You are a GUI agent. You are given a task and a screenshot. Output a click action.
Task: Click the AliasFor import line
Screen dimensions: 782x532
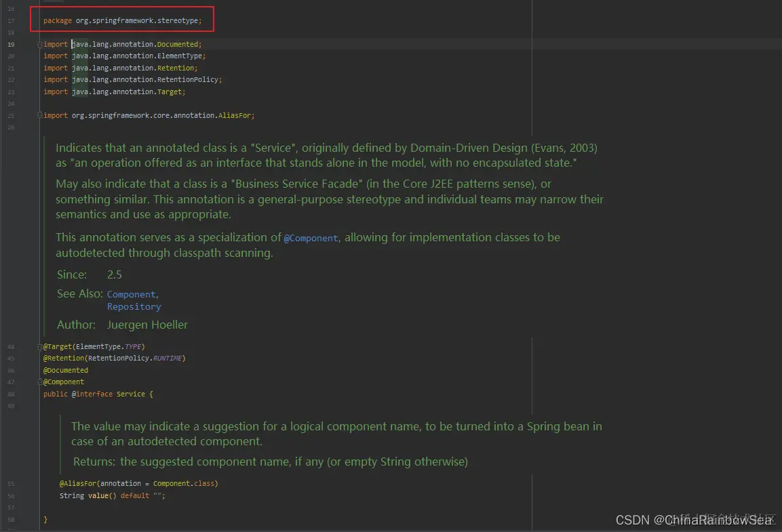[149, 115]
